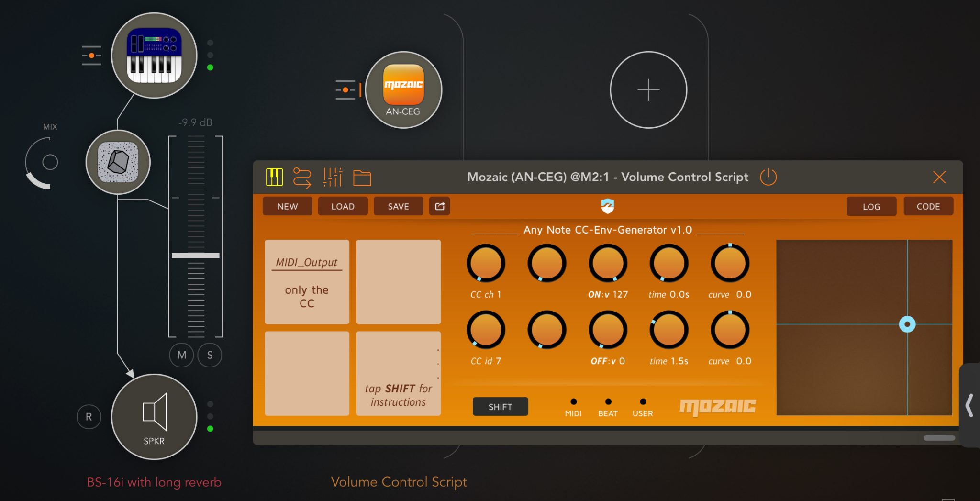Viewport: 980px width, 501px height.
Task: Tap the MIDI_Output only the CC pad
Action: [x=307, y=282]
